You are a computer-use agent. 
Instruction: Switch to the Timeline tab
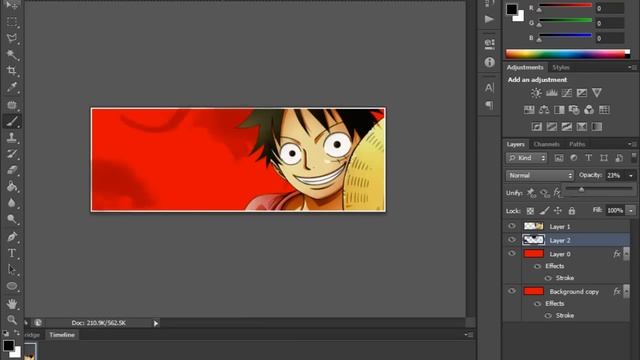tap(62, 335)
